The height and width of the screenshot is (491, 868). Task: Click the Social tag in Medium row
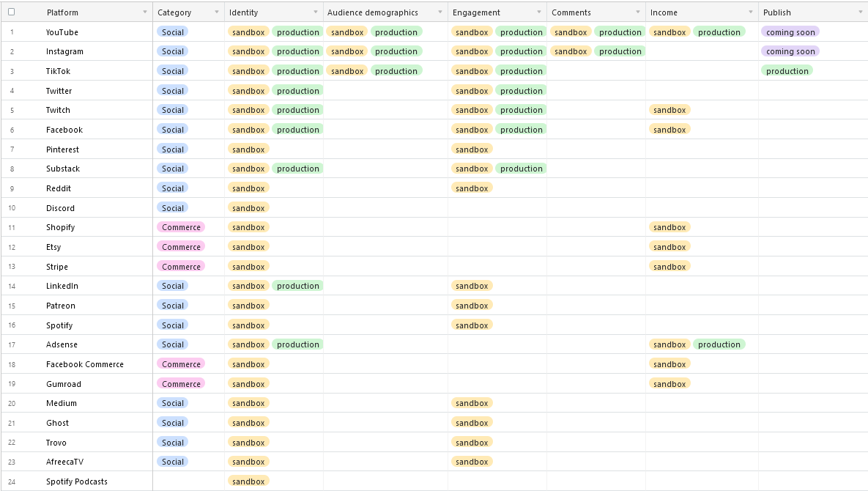click(173, 404)
